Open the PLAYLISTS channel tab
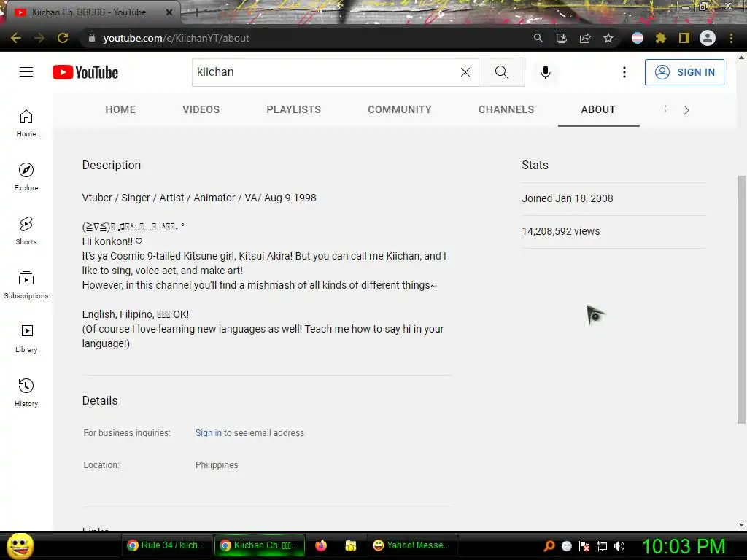Screen dimensions: 747x560 [293, 109]
